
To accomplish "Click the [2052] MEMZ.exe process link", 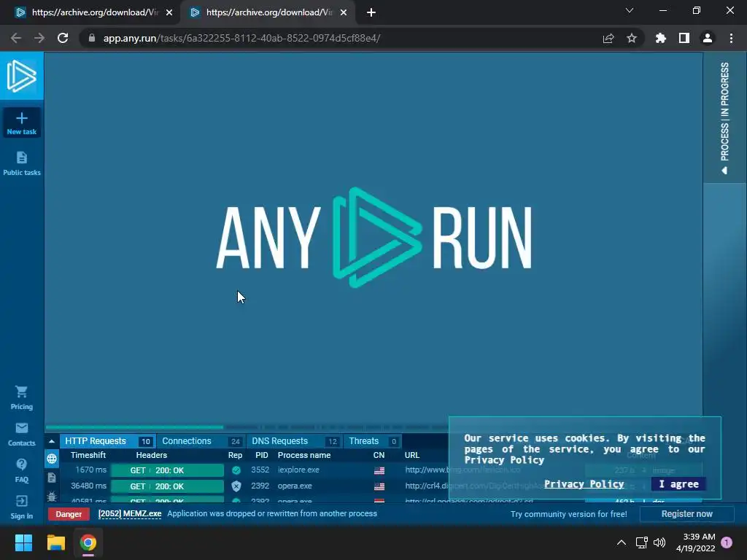I will [x=130, y=514].
